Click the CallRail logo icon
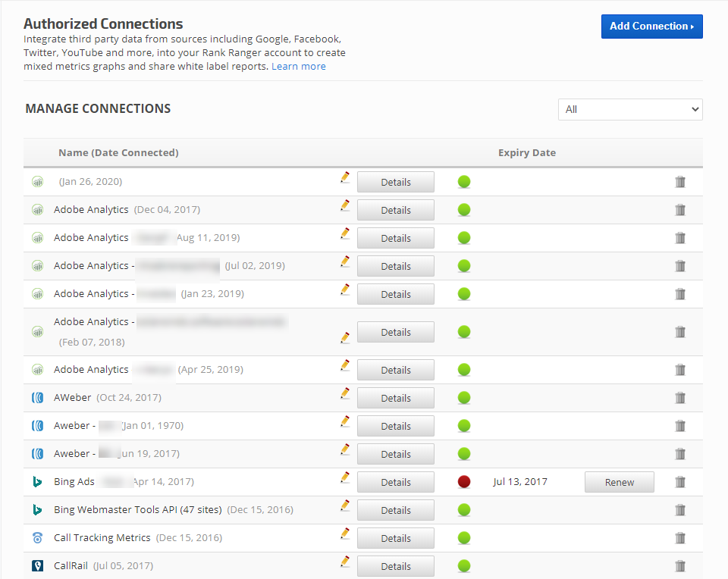This screenshot has height=579, width=728. pos(37,566)
